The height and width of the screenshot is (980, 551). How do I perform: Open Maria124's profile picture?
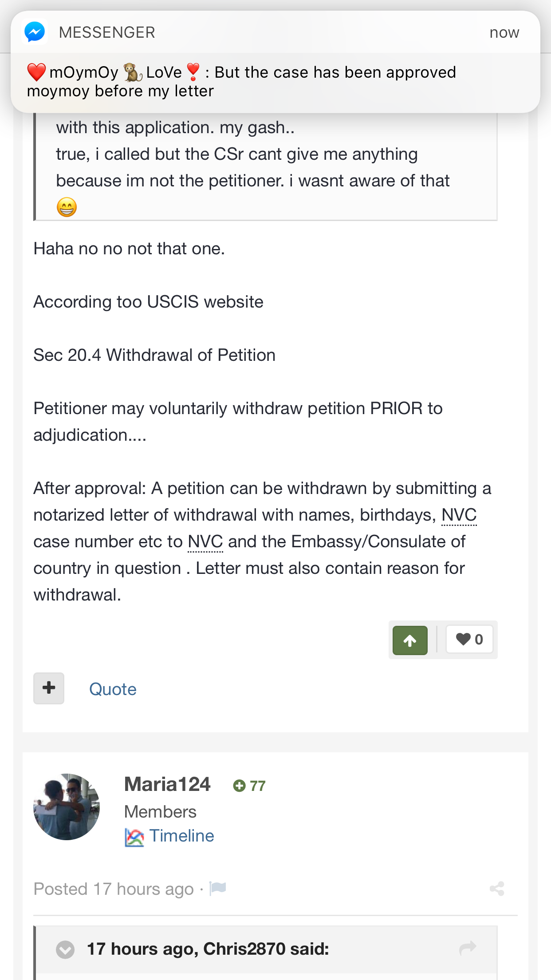click(67, 806)
